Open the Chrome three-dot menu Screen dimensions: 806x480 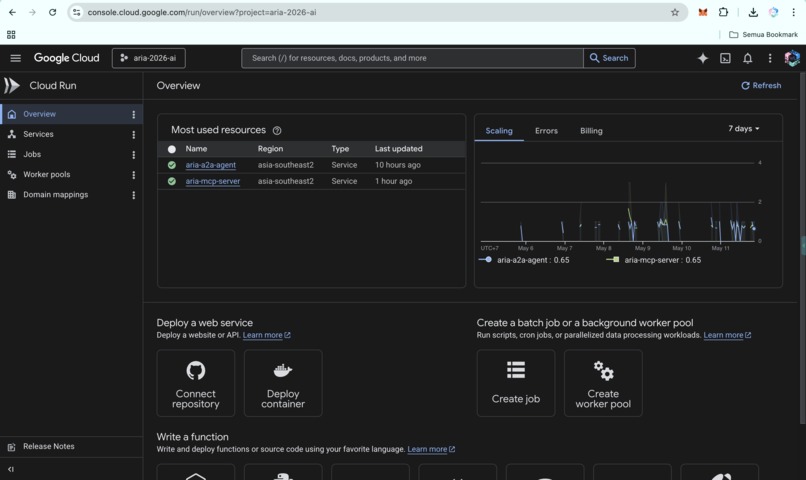pyautogui.click(x=793, y=12)
